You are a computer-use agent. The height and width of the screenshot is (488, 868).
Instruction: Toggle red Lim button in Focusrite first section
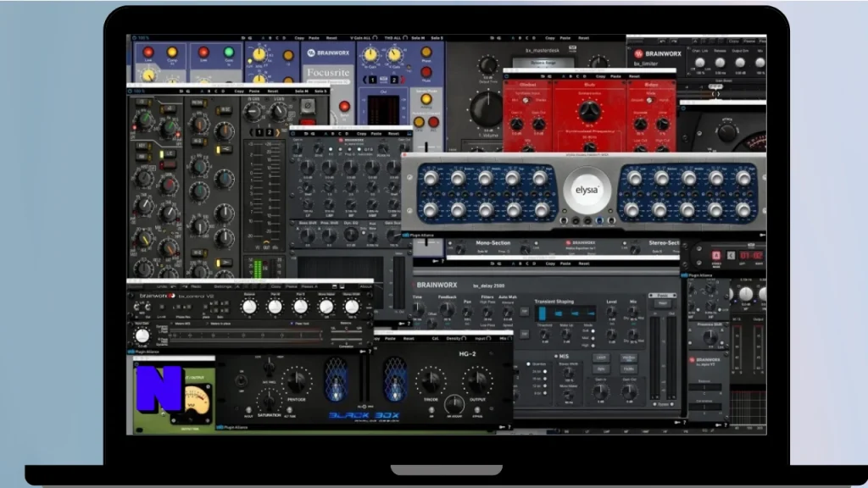click(x=148, y=53)
